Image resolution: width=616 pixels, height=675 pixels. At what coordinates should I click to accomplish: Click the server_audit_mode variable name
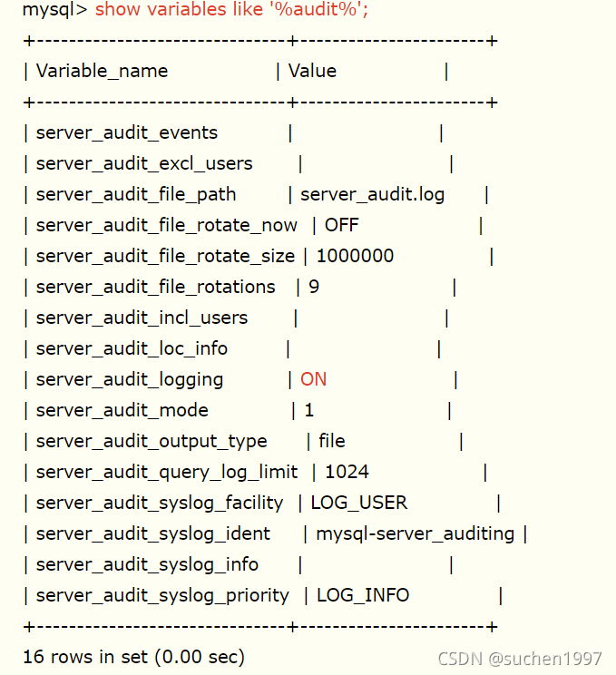pos(122,411)
